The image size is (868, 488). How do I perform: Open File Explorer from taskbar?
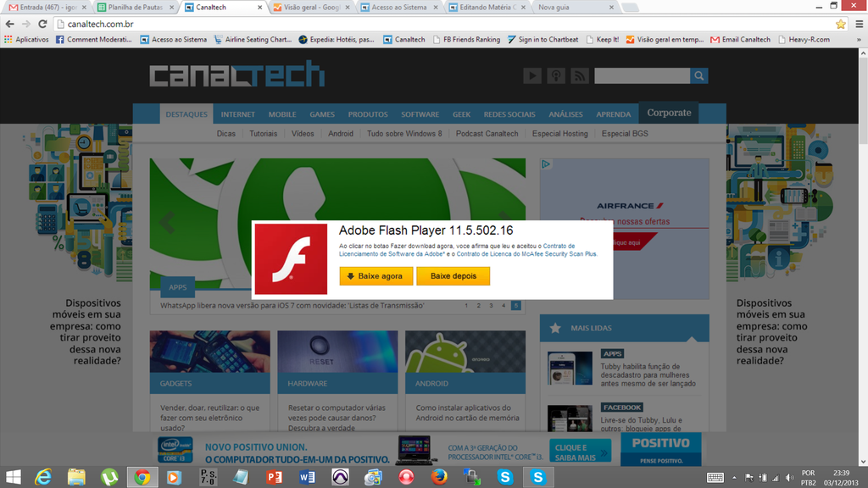[76, 477]
